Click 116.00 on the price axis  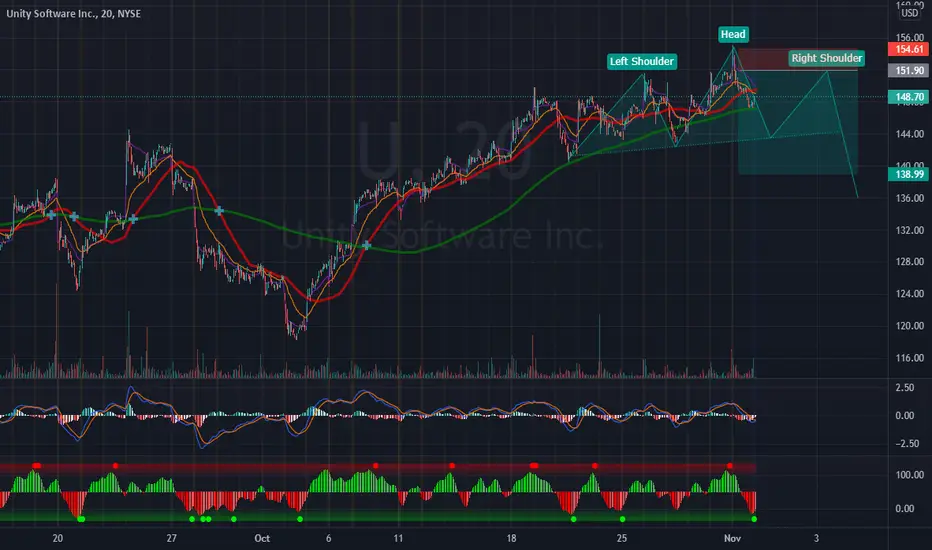[909, 358]
